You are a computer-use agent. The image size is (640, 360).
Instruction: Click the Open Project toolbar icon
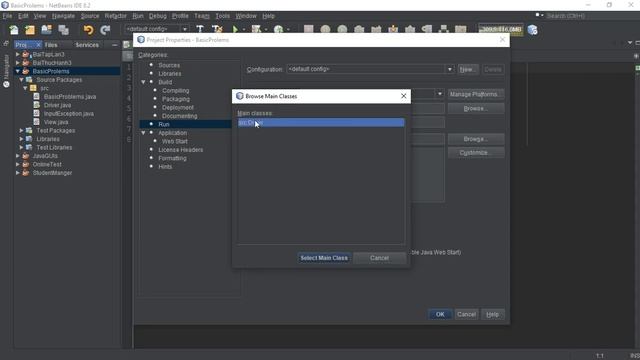click(x=47, y=30)
